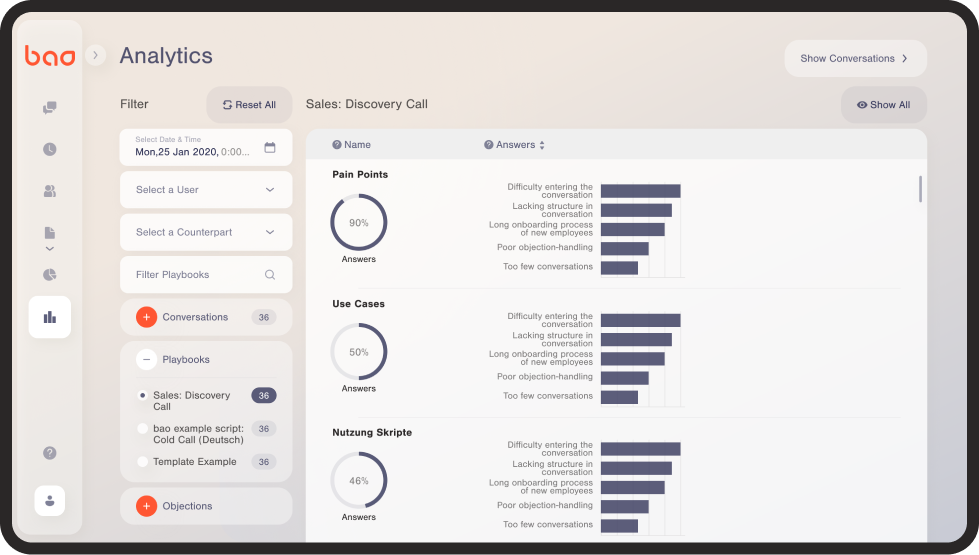
Task: Select the bar chart analytics icon
Action: [x=49, y=317]
